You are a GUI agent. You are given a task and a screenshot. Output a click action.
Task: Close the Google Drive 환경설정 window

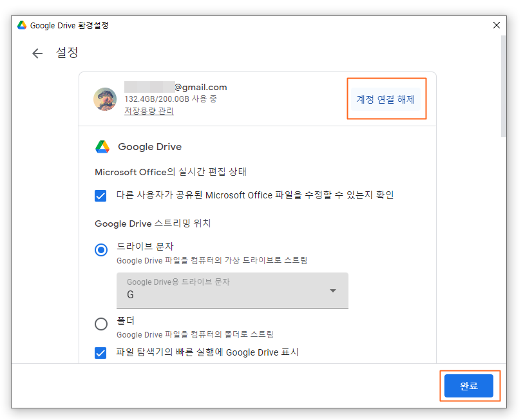(497, 25)
